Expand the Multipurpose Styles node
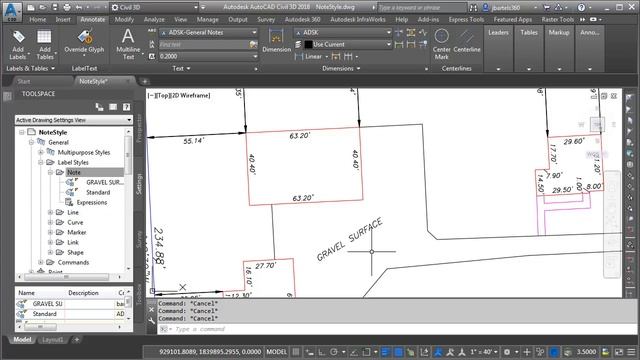 [x=41, y=152]
